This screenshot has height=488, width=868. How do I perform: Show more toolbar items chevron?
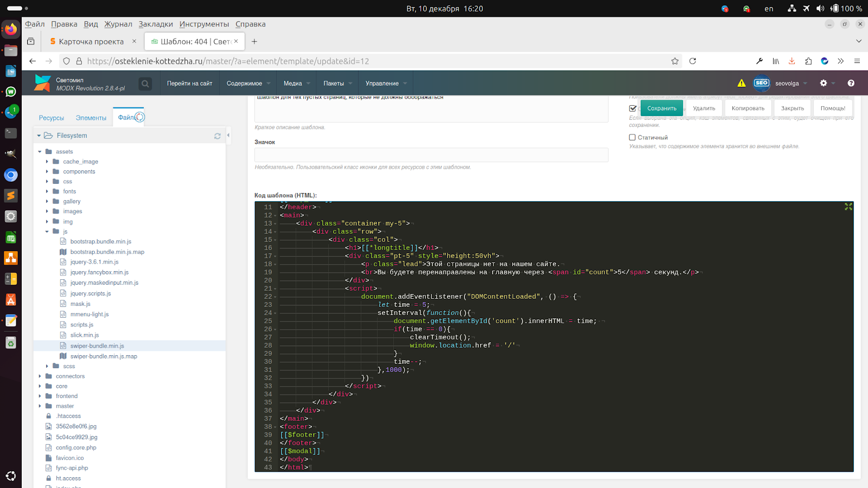(x=841, y=61)
